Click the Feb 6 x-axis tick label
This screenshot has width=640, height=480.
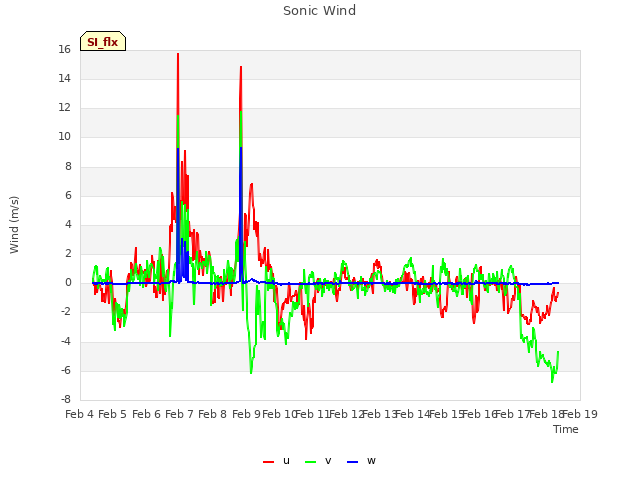click(147, 414)
